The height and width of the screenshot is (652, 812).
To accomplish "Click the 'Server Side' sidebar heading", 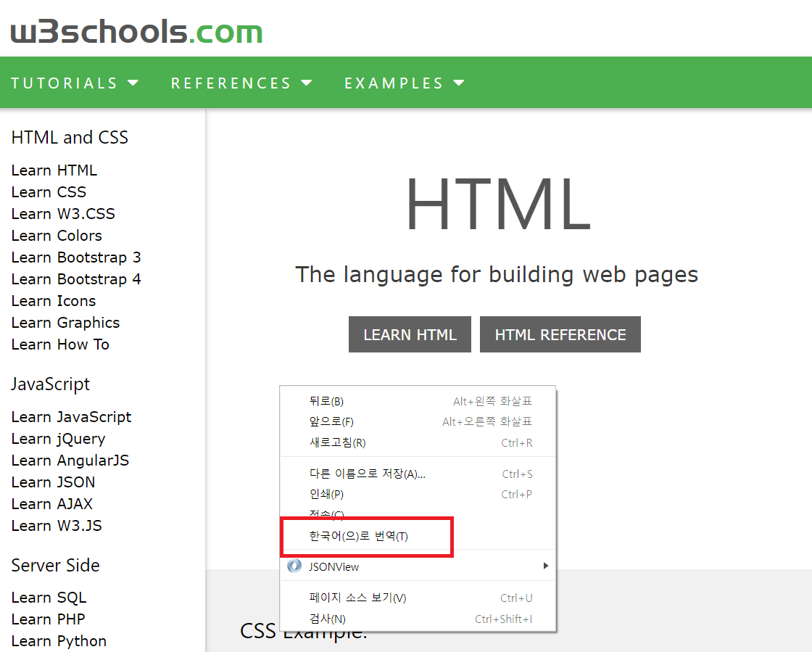I will coord(55,565).
